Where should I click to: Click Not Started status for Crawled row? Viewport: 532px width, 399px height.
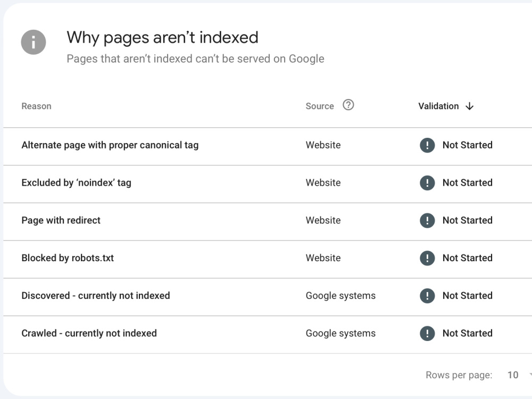468,334
